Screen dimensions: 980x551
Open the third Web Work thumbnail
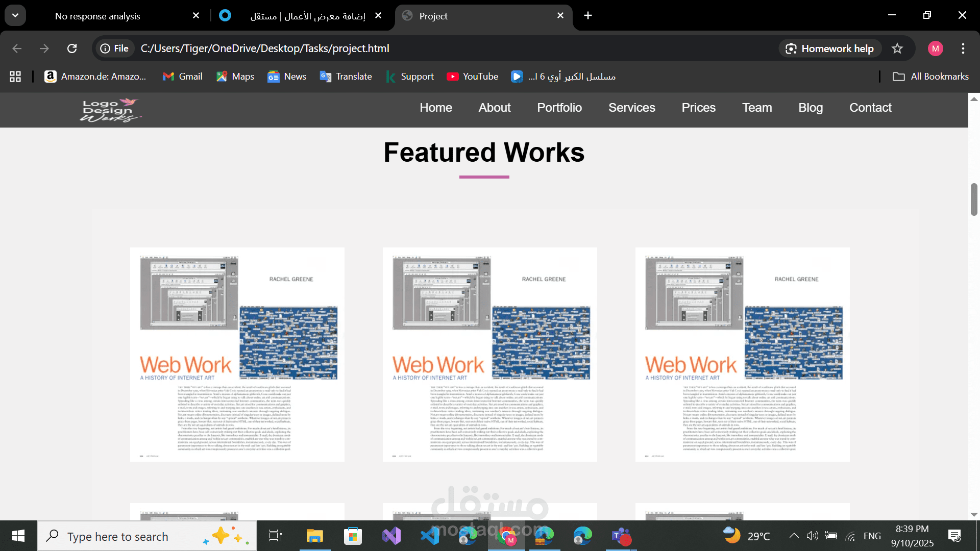click(743, 355)
